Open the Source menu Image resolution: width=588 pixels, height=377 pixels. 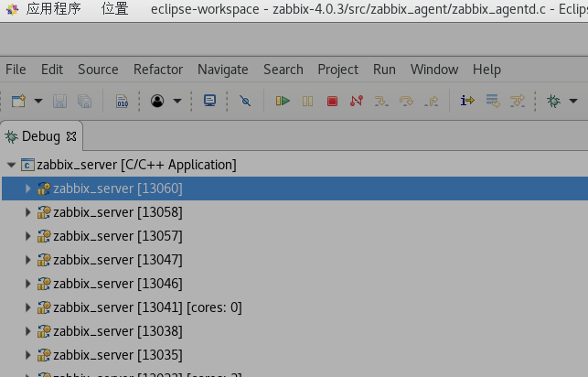pyautogui.click(x=98, y=70)
